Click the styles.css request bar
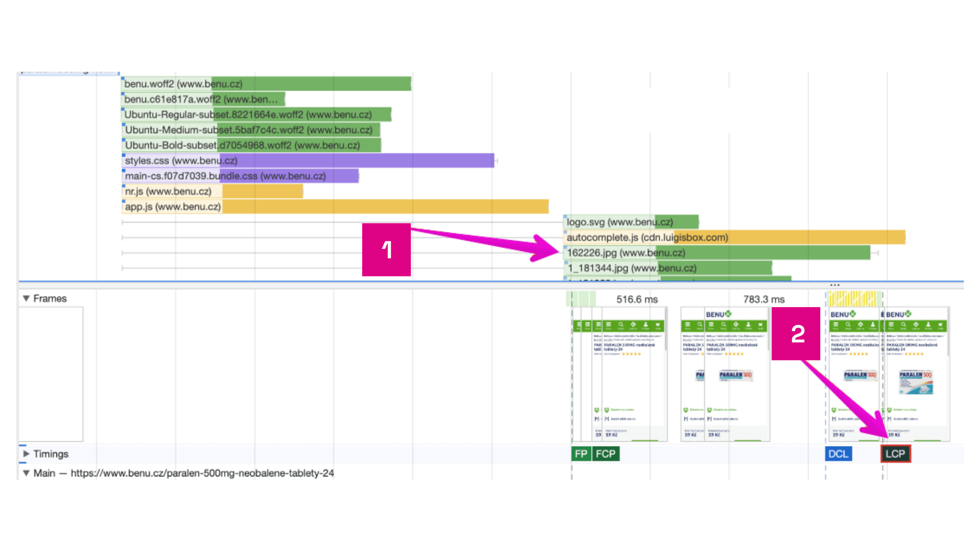This screenshot has height=552, width=980. click(x=308, y=161)
